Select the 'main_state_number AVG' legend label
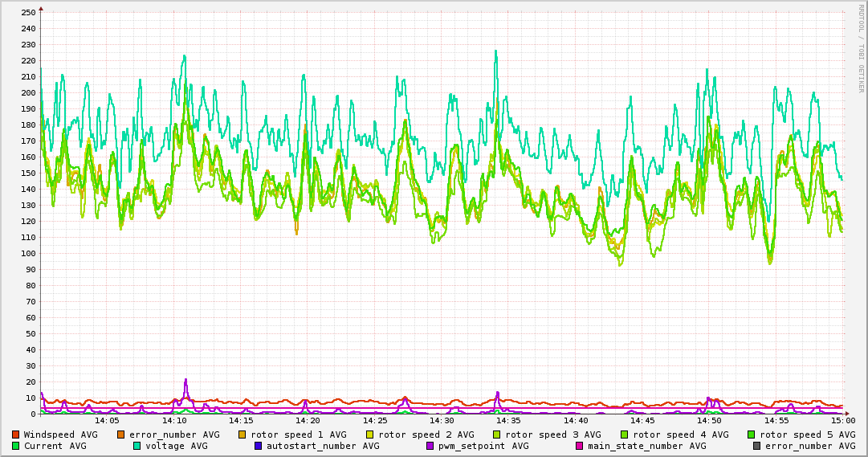The image size is (868, 457). [647, 446]
